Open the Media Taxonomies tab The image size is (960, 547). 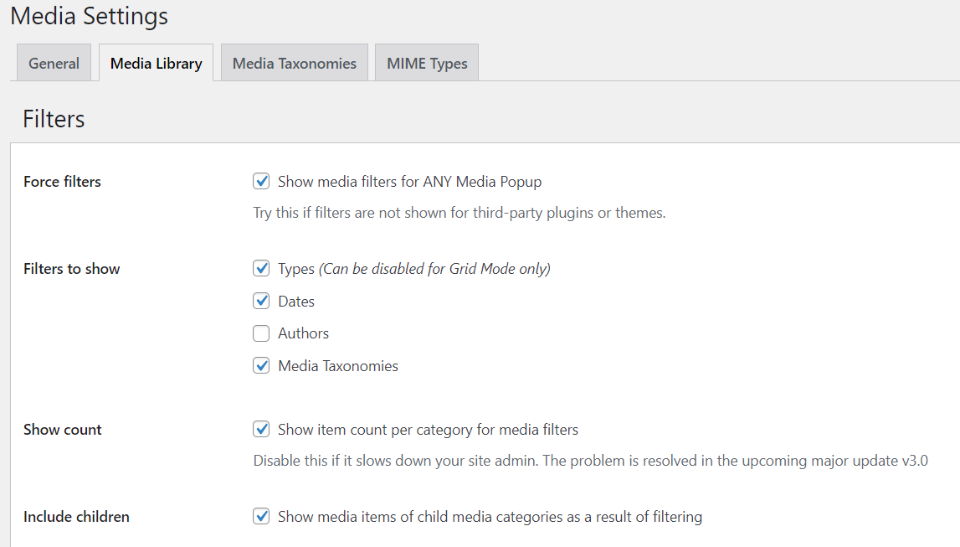294,63
